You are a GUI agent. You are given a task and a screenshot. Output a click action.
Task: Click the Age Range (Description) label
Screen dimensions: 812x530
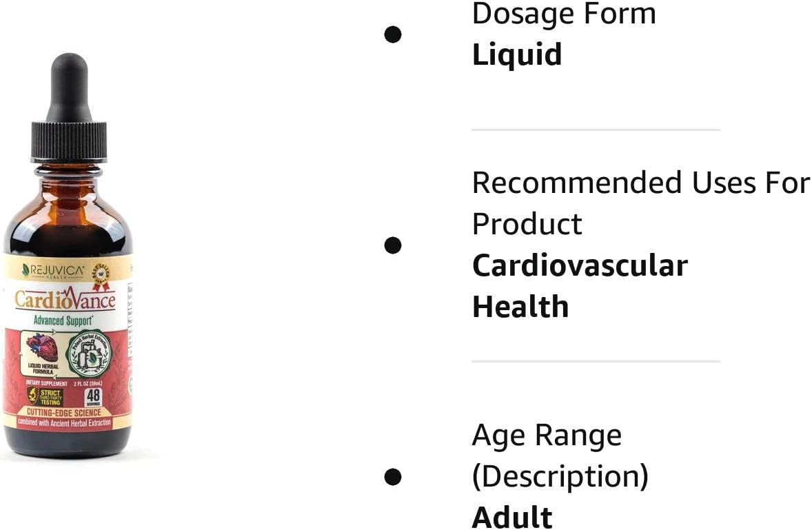pos(560,456)
